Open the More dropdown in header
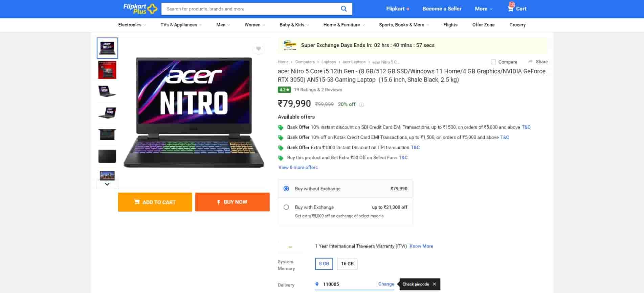This screenshot has height=293, width=644. click(x=483, y=9)
